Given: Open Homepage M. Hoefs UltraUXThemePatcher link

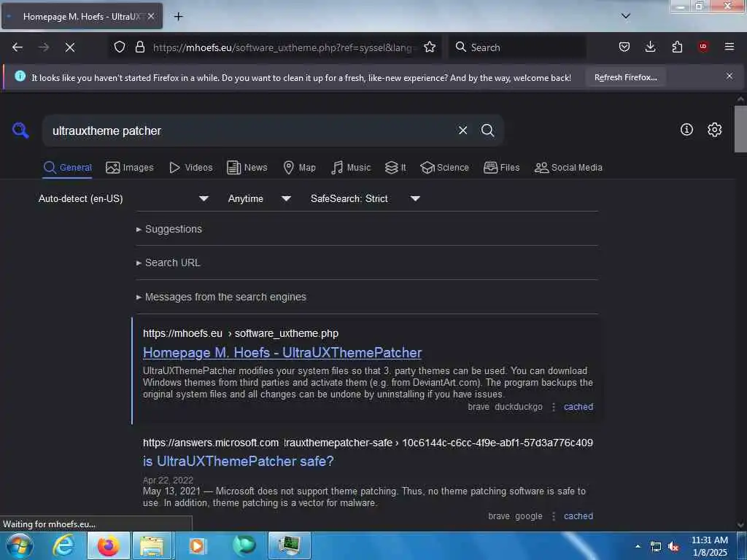Looking at the screenshot, I should click(282, 352).
